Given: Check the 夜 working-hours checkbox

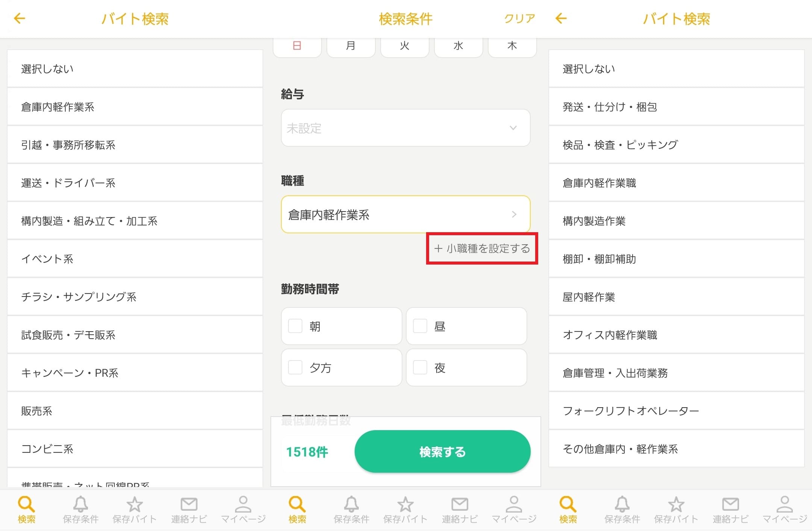Looking at the screenshot, I should 420,367.
